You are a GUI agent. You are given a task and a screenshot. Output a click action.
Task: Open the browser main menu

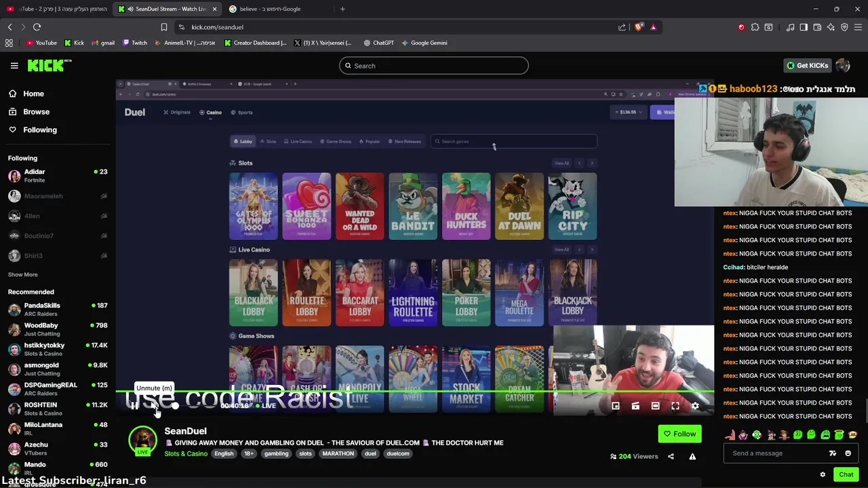(x=858, y=27)
